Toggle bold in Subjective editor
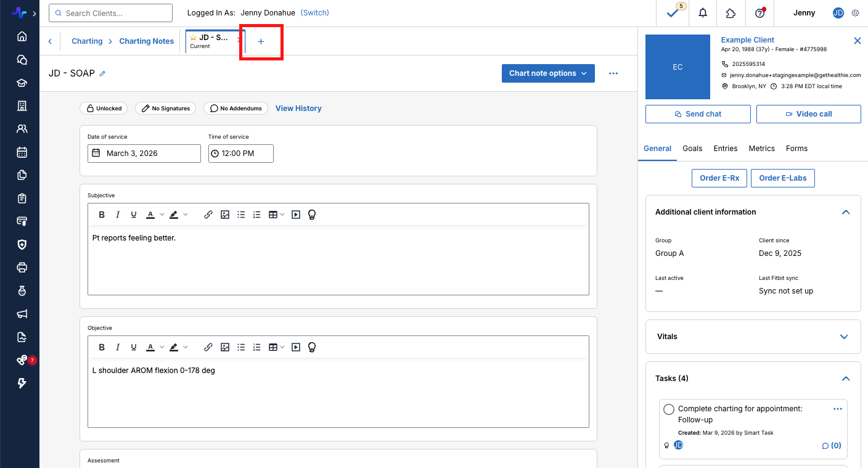The height and width of the screenshot is (468, 868). 102,215
